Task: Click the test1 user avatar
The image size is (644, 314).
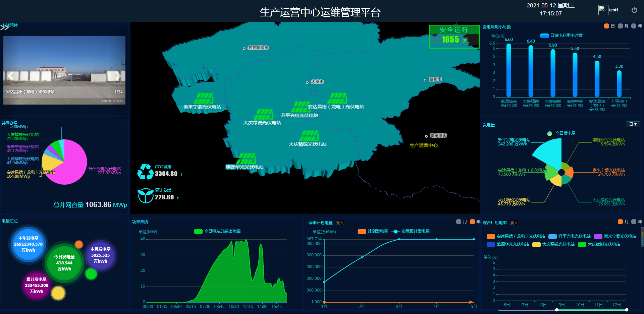Action: pos(603,10)
